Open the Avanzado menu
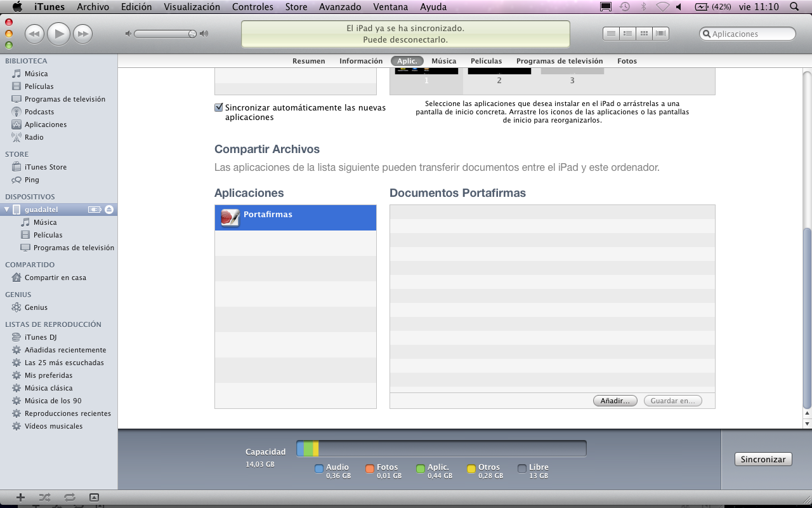Screen dimensions: 812x508 340,7
